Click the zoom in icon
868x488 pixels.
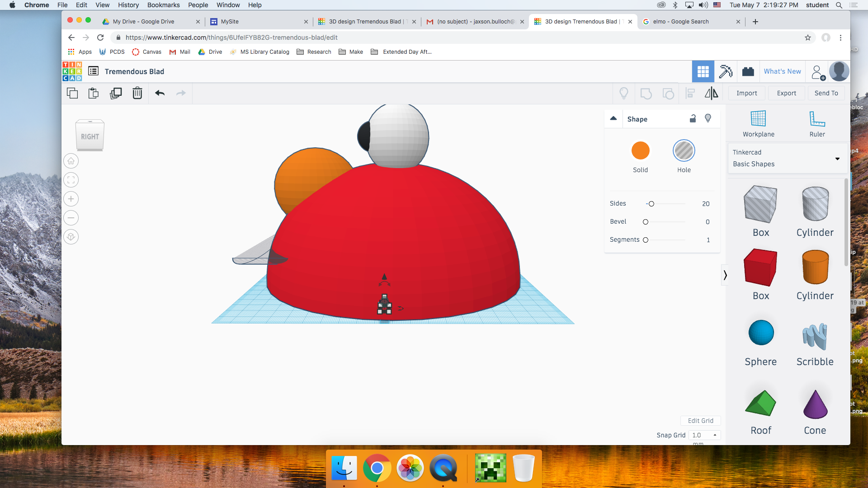click(71, 199)
